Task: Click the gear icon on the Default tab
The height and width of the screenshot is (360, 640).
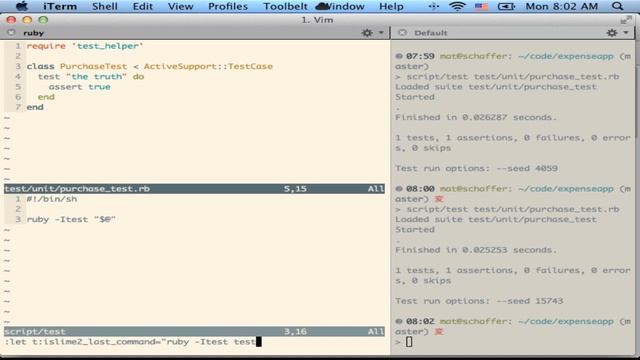Action: coord(611,33)
